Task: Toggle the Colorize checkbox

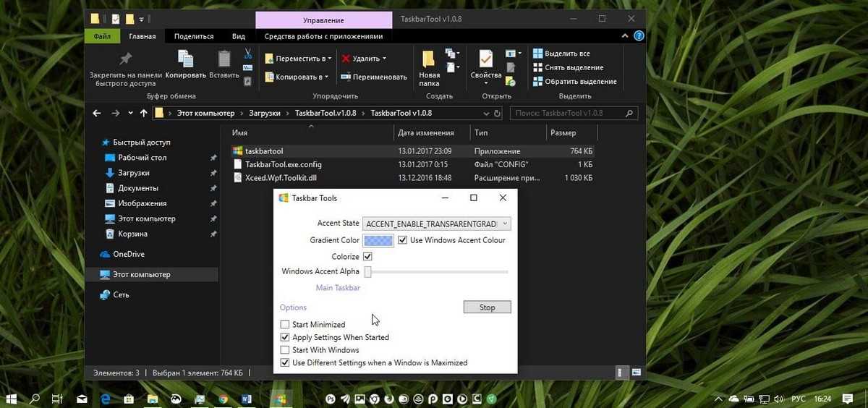Action: pyautogui.click(x=367, y=256)
